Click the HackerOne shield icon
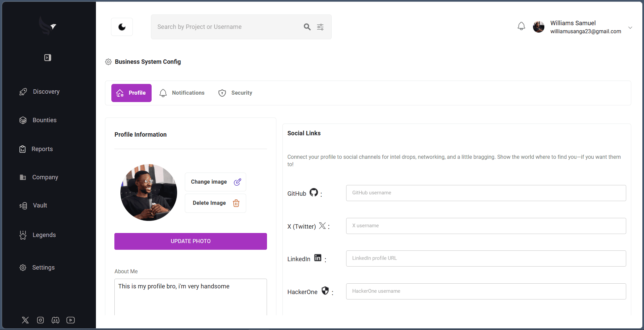 (325, 290)
